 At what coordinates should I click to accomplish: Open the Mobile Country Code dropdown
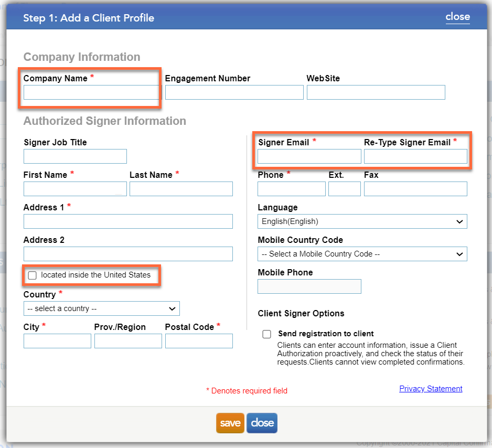[x=362, y=254]
